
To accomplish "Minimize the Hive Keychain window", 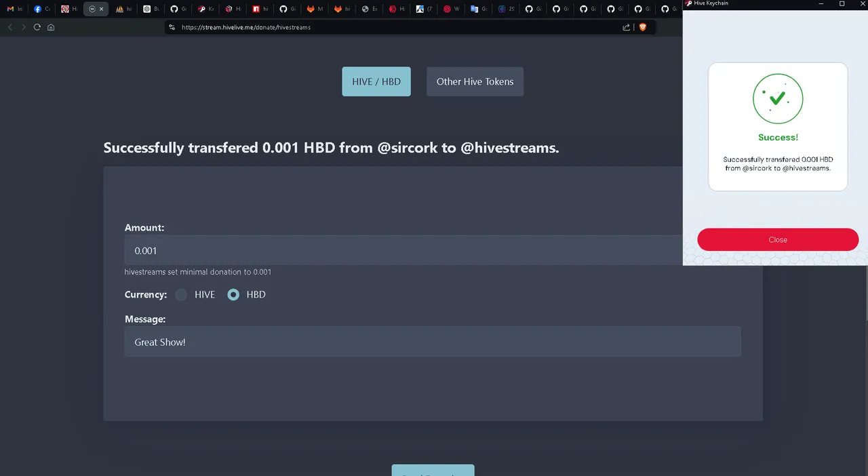I will 822,3.
